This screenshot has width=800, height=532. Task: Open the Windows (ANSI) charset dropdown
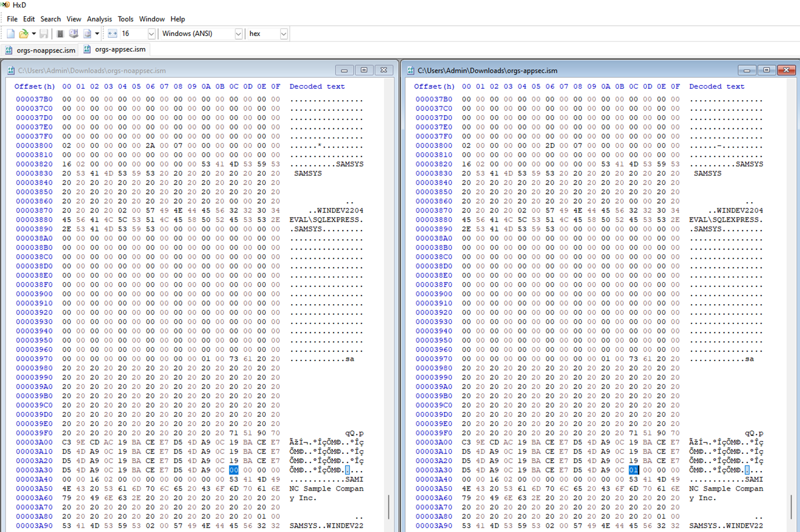(238, 34)
